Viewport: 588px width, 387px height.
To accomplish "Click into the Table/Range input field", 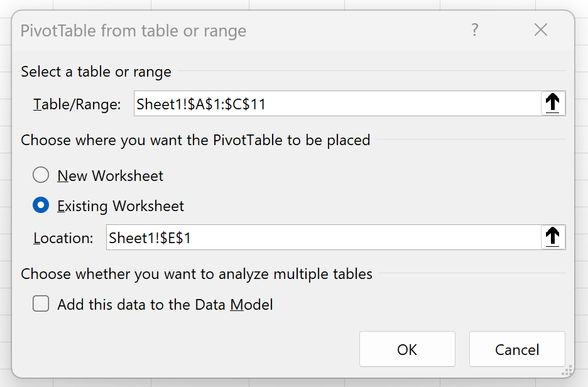I will pos(337,104).
